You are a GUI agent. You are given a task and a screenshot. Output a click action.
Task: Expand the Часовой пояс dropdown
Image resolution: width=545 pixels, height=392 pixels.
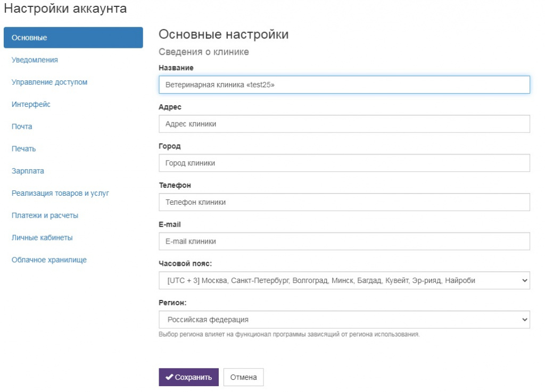click(x=344, y=280)
